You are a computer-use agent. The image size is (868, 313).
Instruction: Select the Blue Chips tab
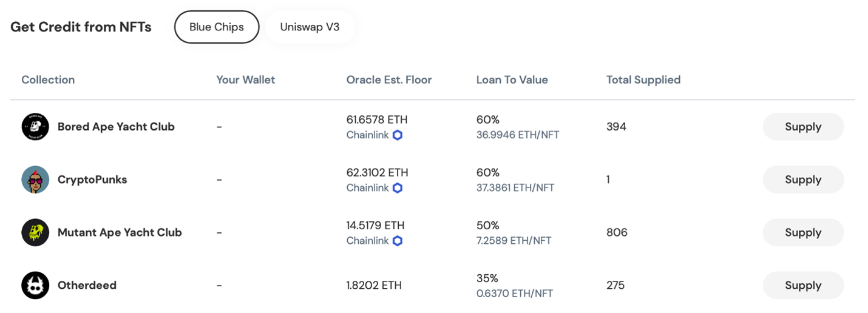217,27
